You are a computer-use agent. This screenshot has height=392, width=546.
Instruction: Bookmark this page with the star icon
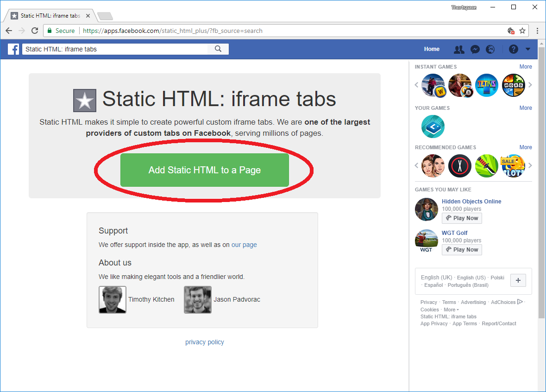coord(522,31)
